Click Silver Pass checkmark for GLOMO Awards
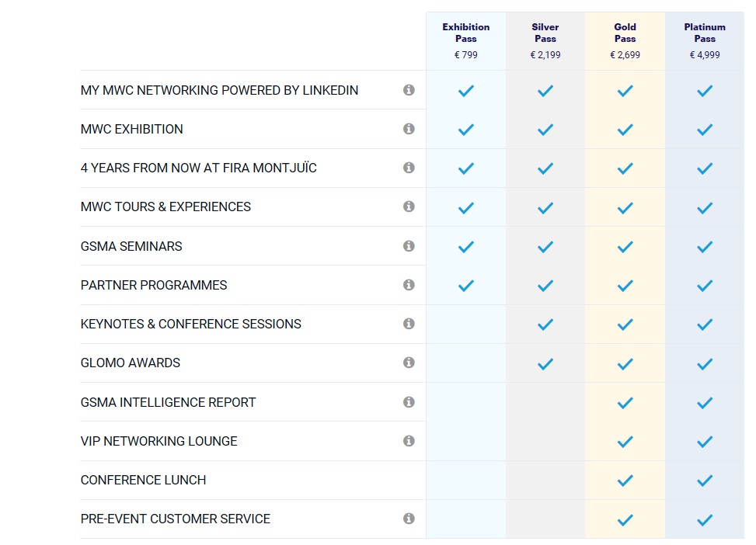This screenshot has width=756, height=545. 545,364
